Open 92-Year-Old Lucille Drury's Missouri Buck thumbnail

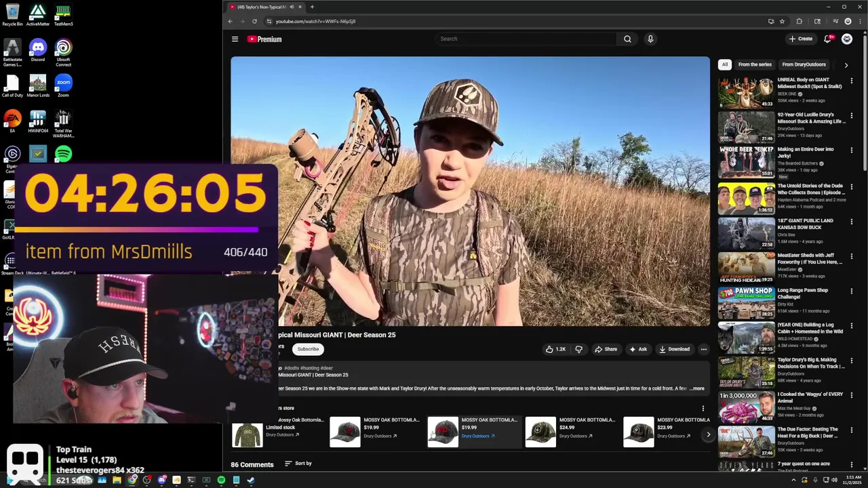pyautogui.click(x=746, y=127)
